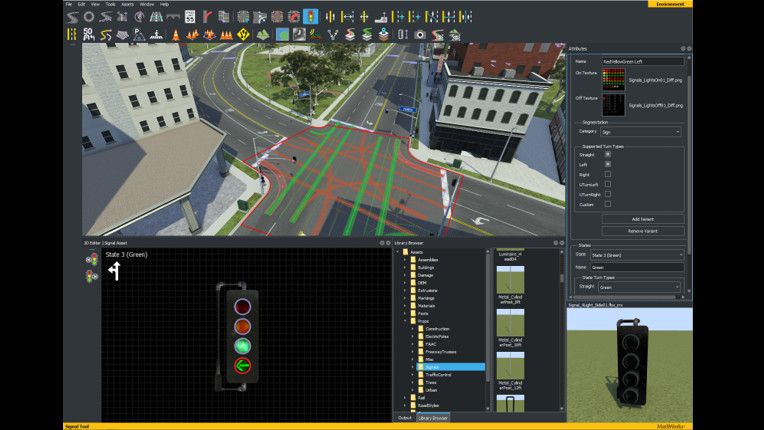Open the Category dropdown showing Sign
The width and height of the screenshot is (764, 430).
[x=640, y=132]
